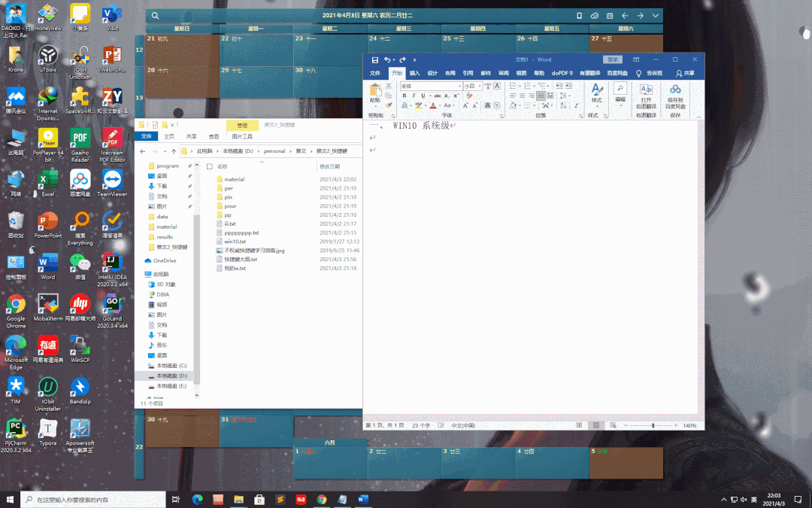812x508 pixels.
Task: Open the recent locations dropdown in Explorer
Action: point(165,151)
